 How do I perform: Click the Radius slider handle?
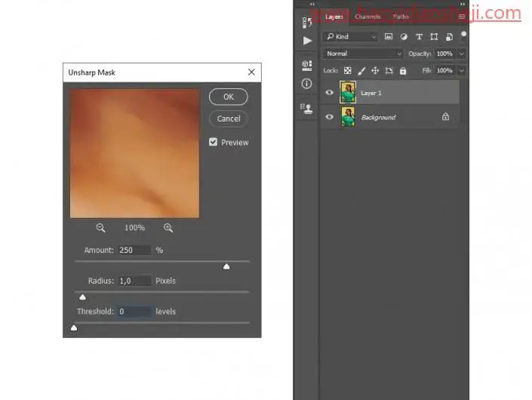82,297
